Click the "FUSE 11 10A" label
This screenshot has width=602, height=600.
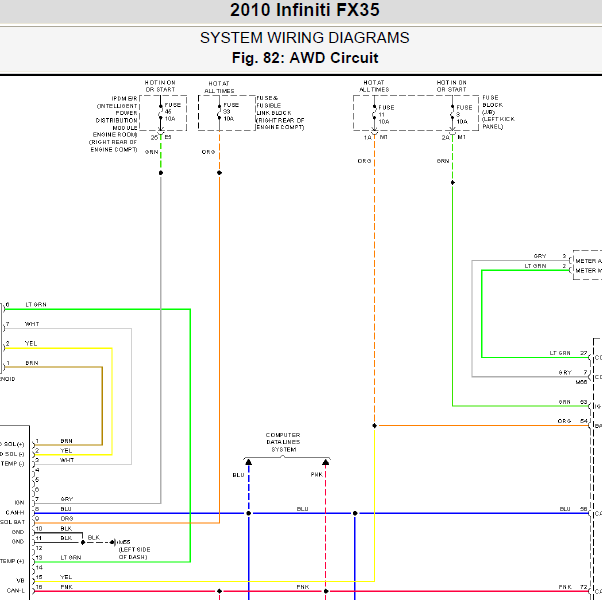pyautogui.click(x=386, y=114)
